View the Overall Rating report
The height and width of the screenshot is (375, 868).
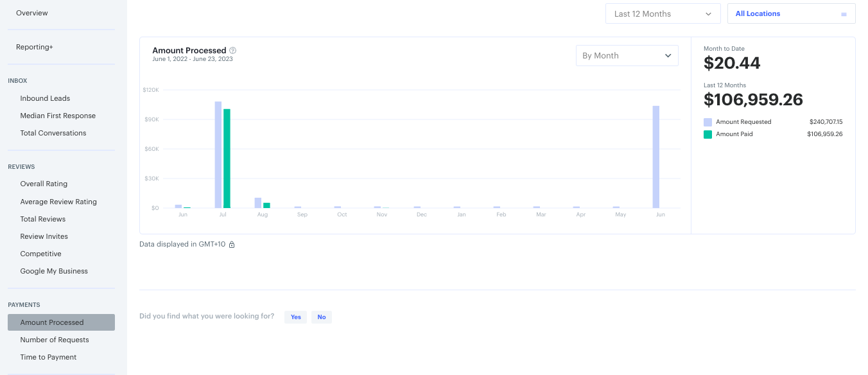(x=44, y=184)
